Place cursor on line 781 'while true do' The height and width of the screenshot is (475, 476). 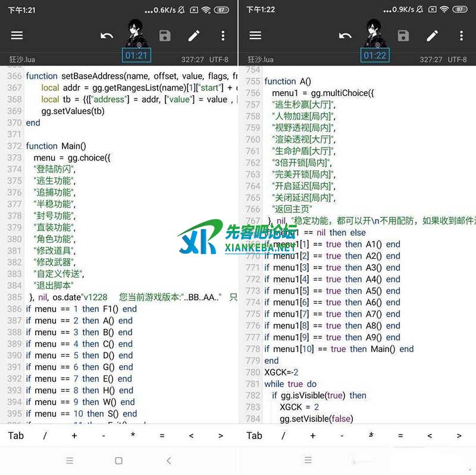290,384
